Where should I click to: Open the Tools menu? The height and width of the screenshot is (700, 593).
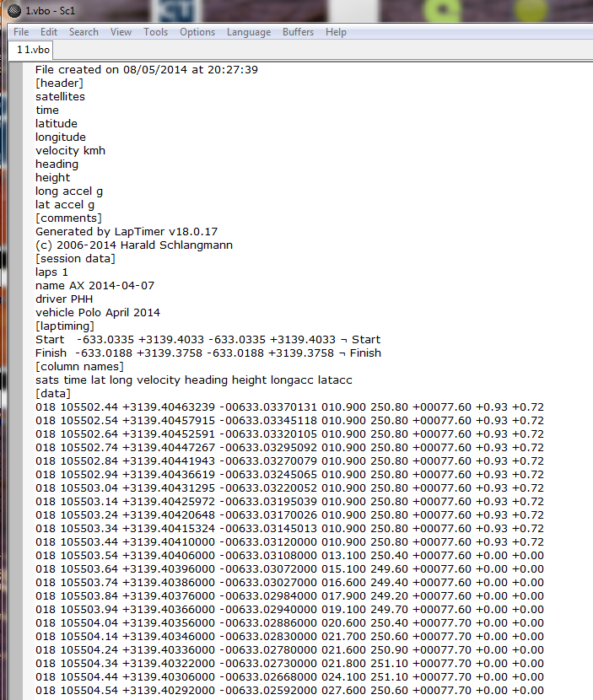coord(155,32)
